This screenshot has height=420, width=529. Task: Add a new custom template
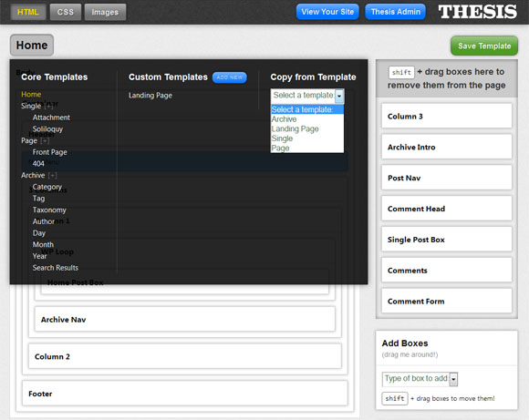pyautogui.click(x=230, y=77)
